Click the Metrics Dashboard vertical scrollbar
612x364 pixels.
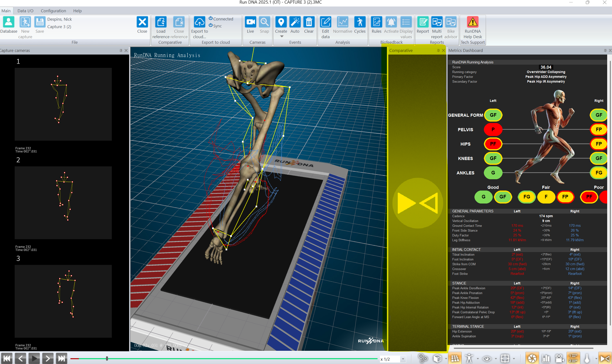610,192
